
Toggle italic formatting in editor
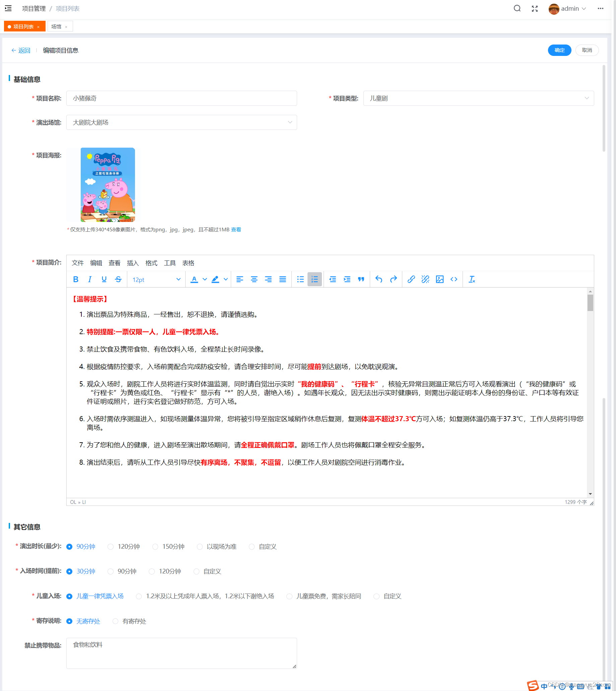pyautogui.click(x=90, y=279)
